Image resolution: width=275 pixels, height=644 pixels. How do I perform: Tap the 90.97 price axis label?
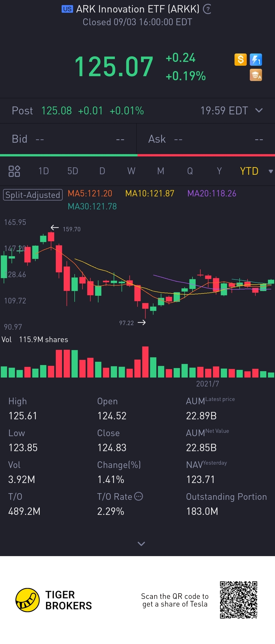13,327
